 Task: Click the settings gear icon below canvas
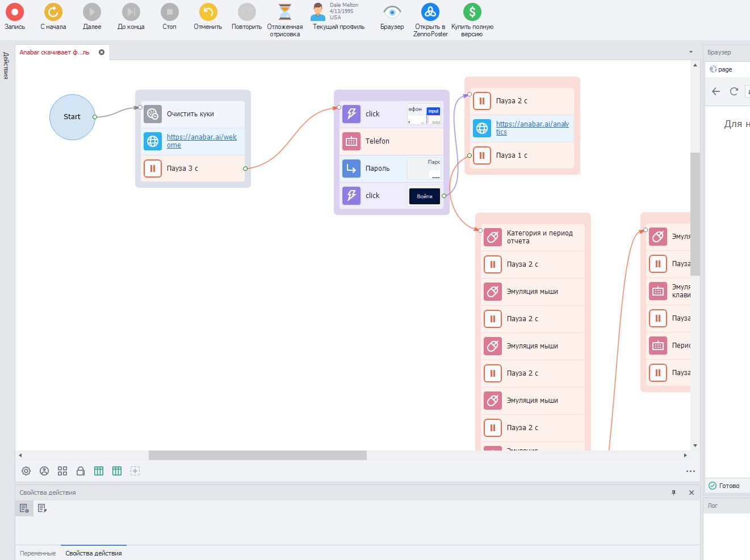point(26,471)
